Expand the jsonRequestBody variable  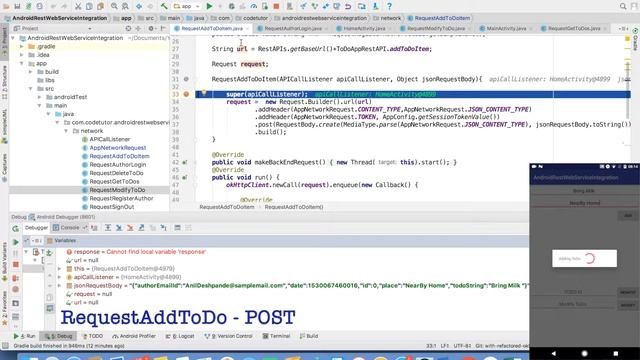click(x=60, y=286)
